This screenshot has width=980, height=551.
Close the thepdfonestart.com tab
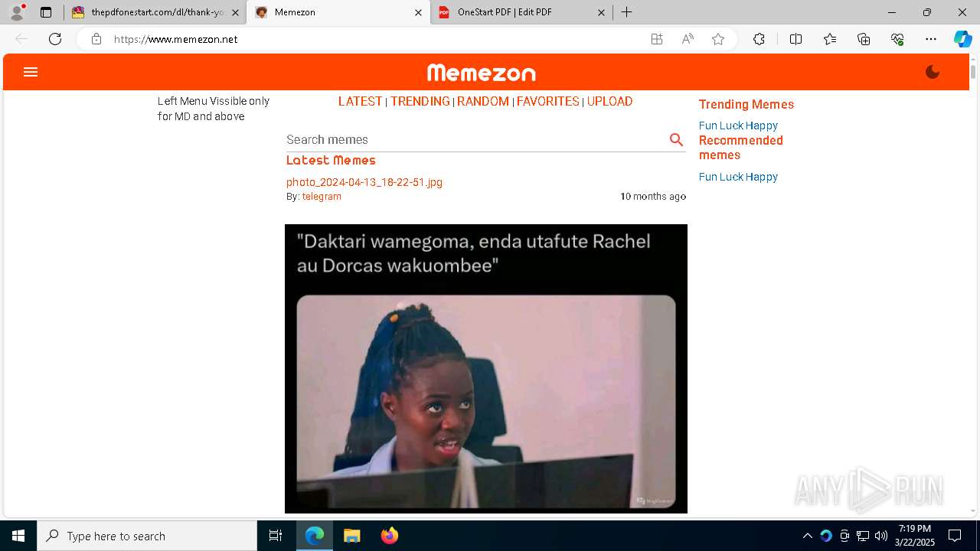[x=235, y=12]
